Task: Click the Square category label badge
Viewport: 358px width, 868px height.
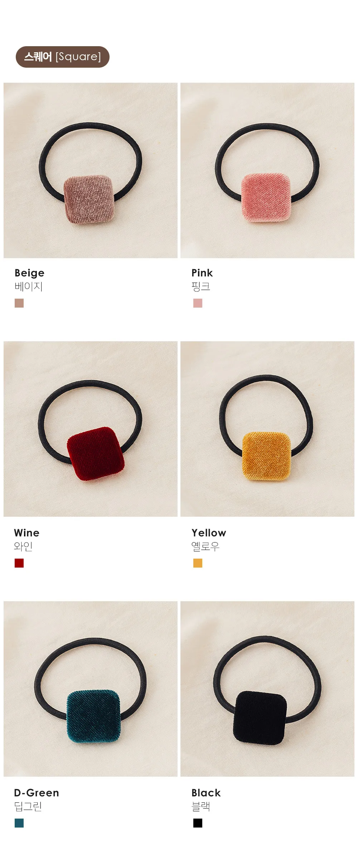Action: click(62, 57)
